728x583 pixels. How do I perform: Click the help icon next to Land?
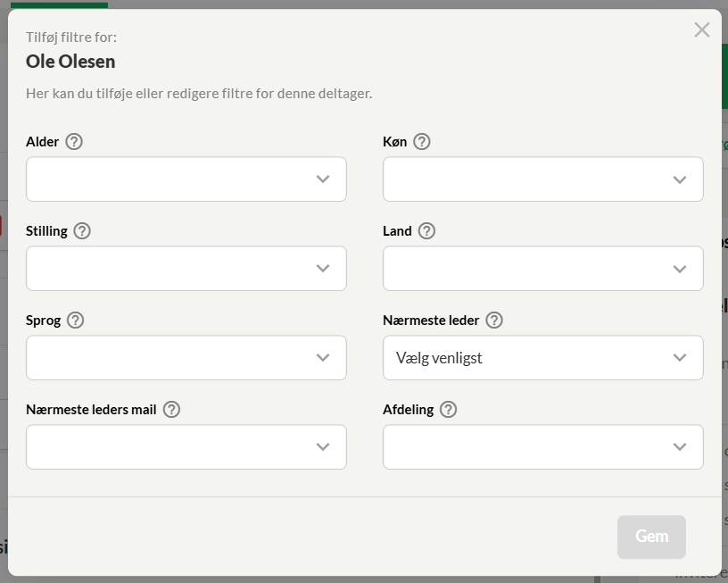click(426, 231)
